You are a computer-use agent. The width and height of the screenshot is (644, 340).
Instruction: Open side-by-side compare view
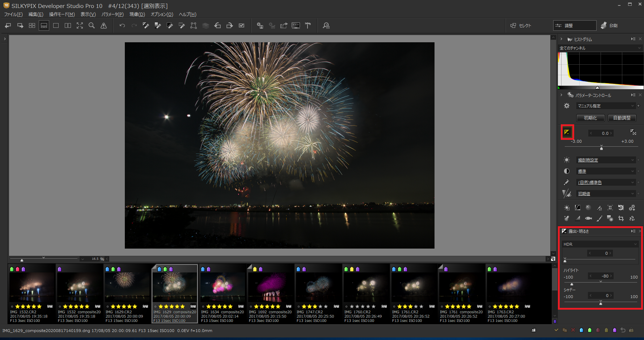tap(68, 26)
